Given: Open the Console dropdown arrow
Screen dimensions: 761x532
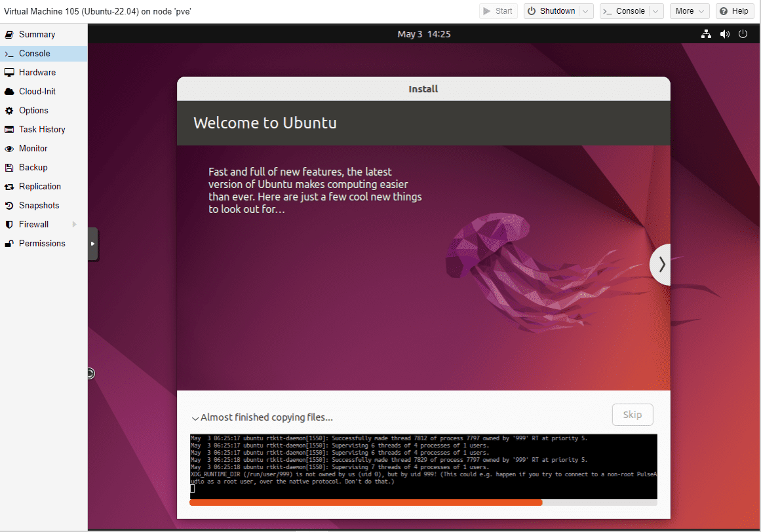Looking at the screenshot, I should coord(655,11).
